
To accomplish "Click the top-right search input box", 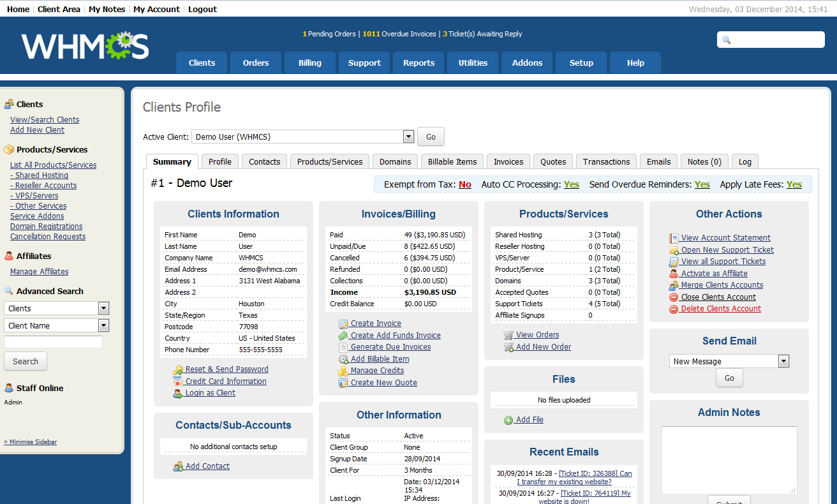I will click(x=771, y=40).
